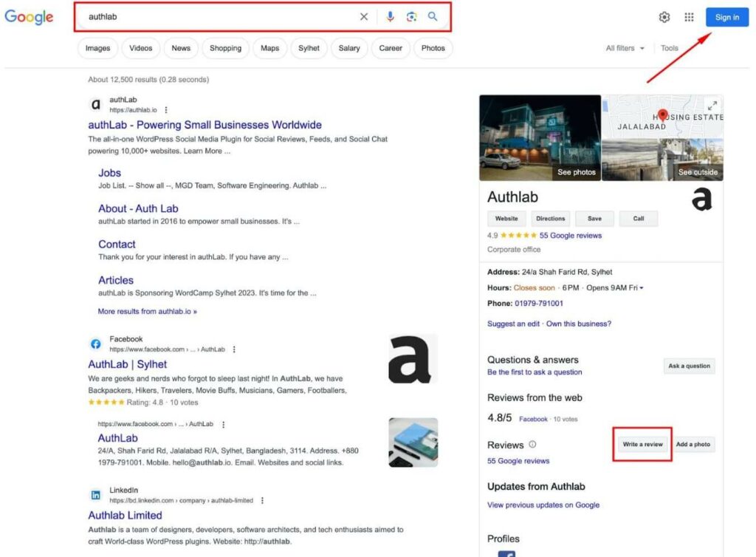
Task: Click the Reviews info icon
Action: (532, 445)
